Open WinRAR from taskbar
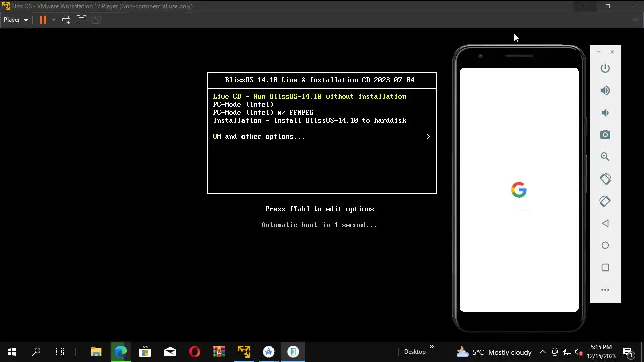 click(219, 352)
